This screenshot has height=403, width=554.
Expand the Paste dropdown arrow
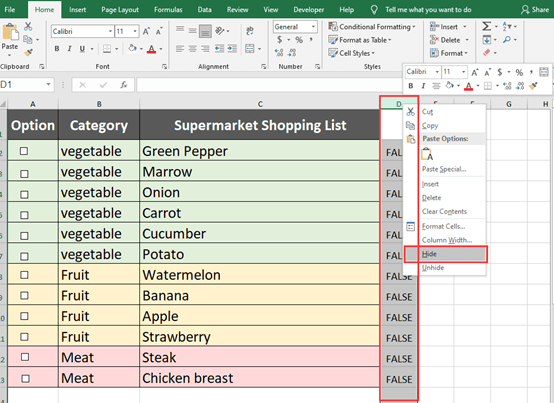coord(10,55)
